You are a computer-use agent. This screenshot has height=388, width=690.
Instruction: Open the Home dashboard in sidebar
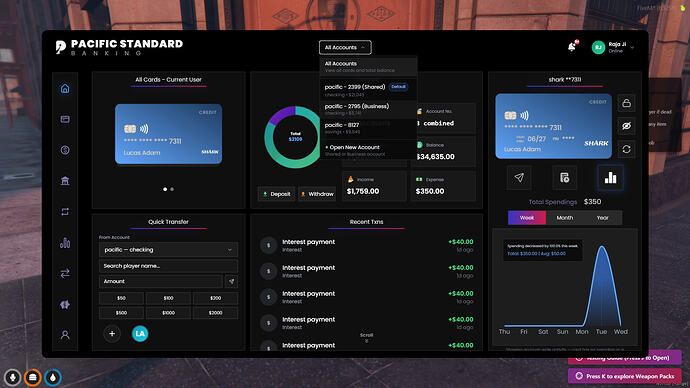click(65, 89)
